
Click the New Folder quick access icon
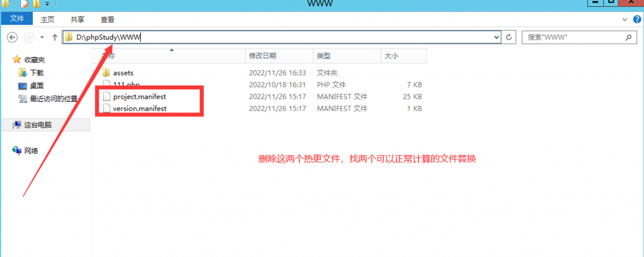(36, 4)
